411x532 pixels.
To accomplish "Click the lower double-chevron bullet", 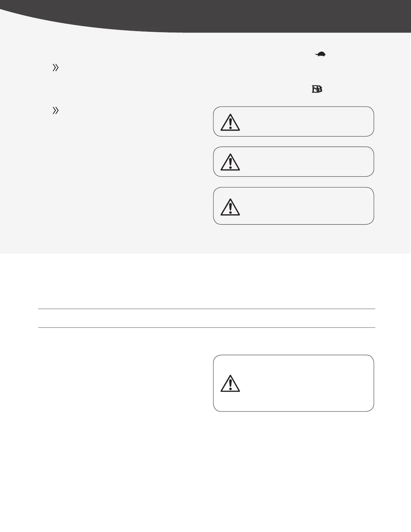I will pyautogui.click(x=56, y=110).
